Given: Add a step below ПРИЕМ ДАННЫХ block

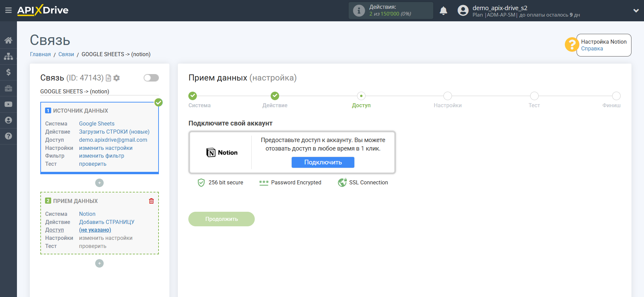Looking at the screenshot, I should (99, 263).
